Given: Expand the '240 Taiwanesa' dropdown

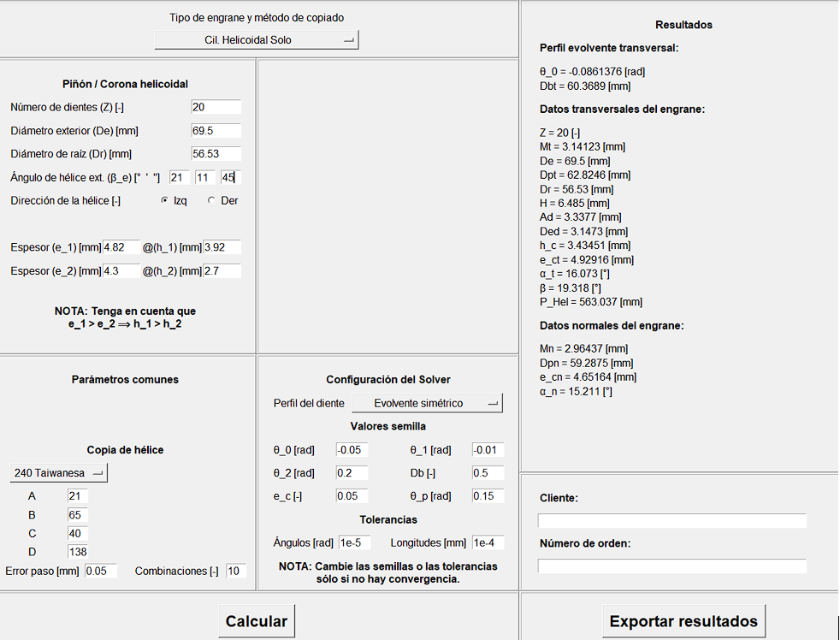Looking at the screenshot, I should click(59, 473).
